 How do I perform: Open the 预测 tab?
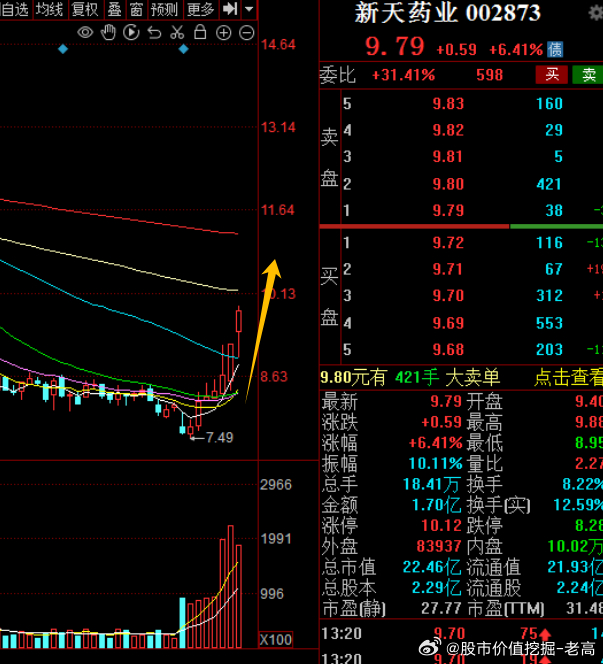(164, 9)
